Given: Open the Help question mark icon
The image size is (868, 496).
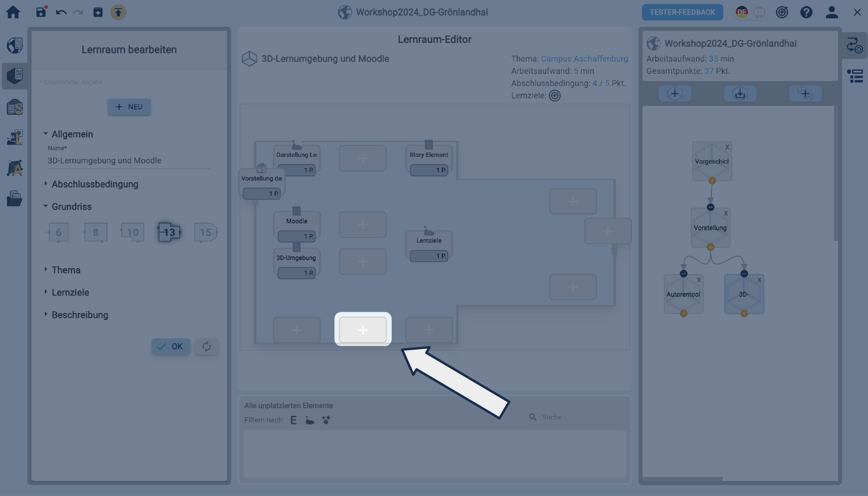Looking at the screenshot, I should (806, 12).
